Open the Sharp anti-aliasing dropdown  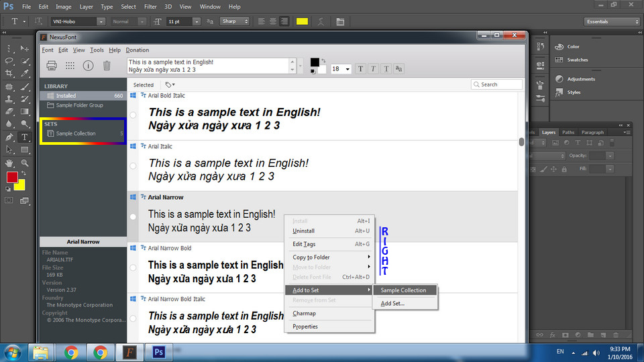[x=235, y=21]
